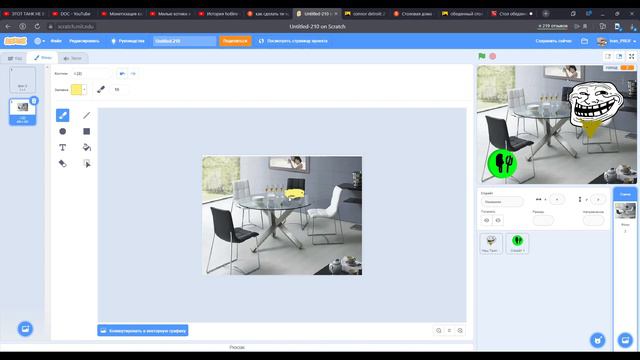Select the Select/marquee tool
This screenshot has width=640, height=360.
tap(87, 163)
